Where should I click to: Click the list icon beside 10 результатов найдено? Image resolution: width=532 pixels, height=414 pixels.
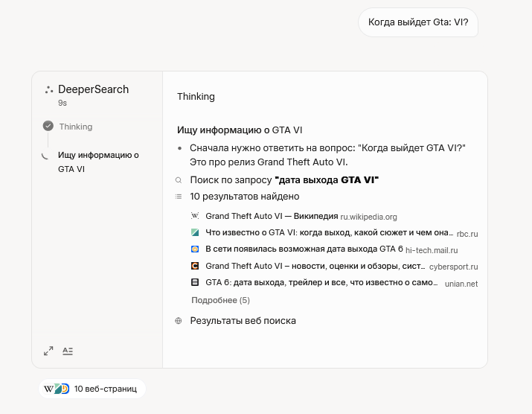179,197
